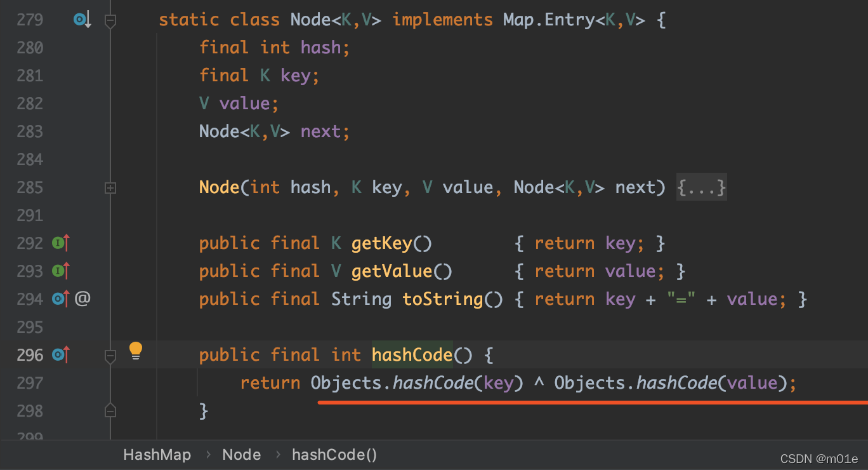The height and width of the screenshot is (470, 868).
Task: Select Node in the breadcrumb bar
Action: point(241,455)
